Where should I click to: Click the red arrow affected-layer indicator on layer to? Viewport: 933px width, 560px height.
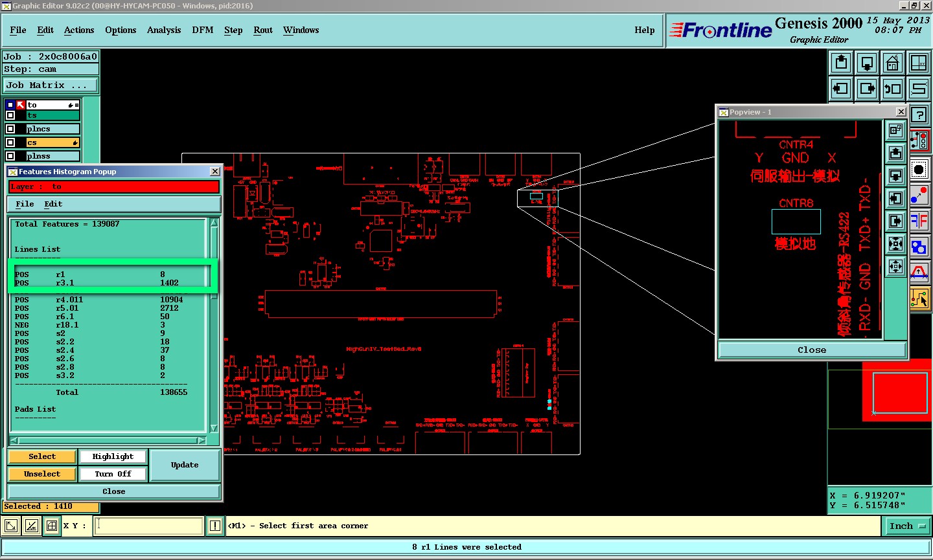click(21, 105)
